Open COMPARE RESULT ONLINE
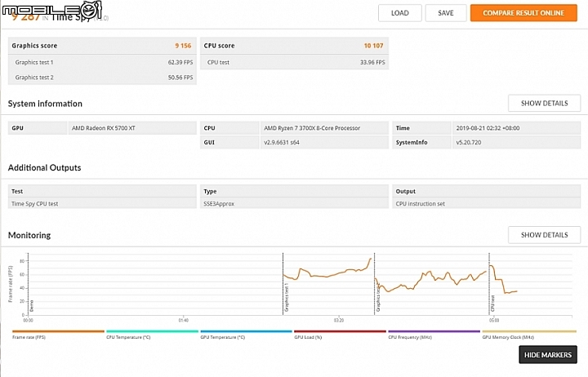The width and height of the screenshot is (588, 377). pos(523,13)
